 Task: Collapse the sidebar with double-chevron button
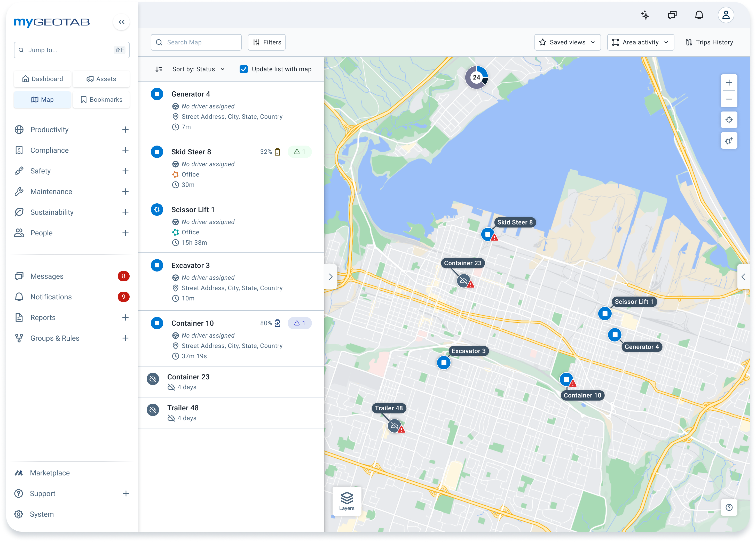(x=121, y=22)
